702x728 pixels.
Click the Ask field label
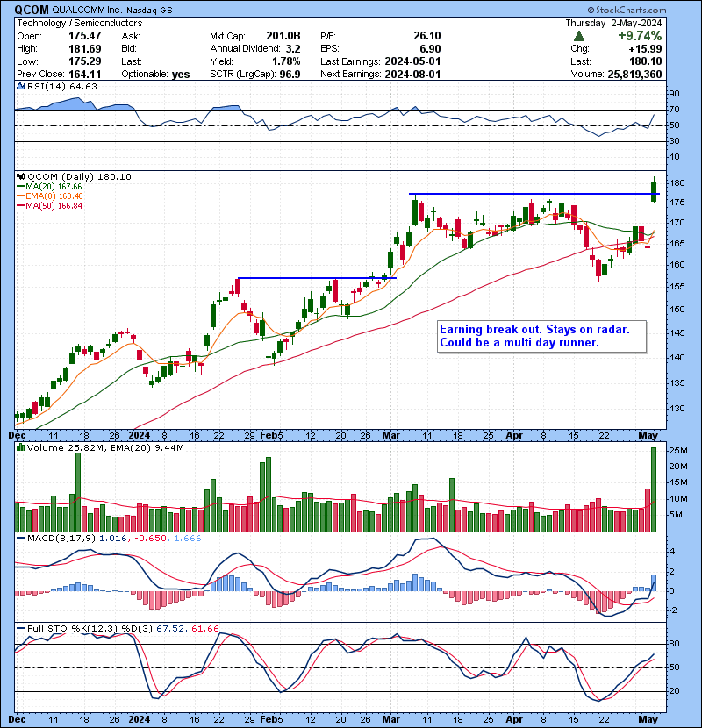click(x=131, y=36)
